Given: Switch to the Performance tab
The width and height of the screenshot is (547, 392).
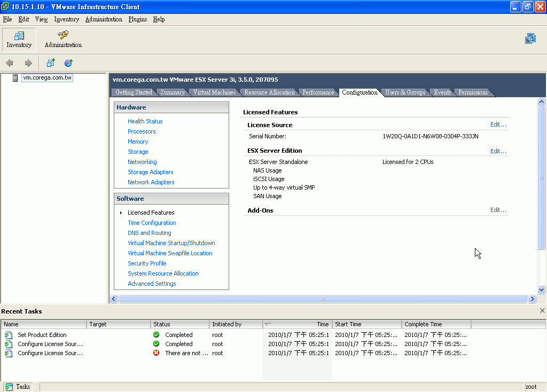Looking at the screenshot, I should pyautogui.click(x=318, y=92).
